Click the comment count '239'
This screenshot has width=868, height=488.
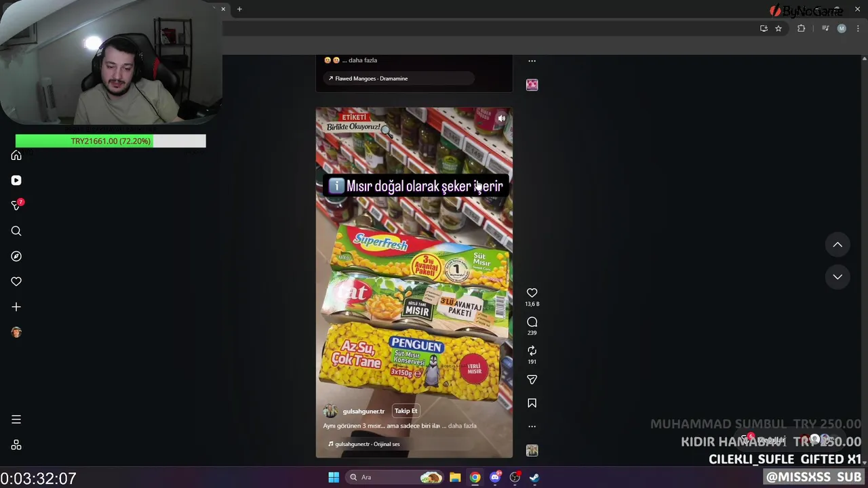coord(532,333)
